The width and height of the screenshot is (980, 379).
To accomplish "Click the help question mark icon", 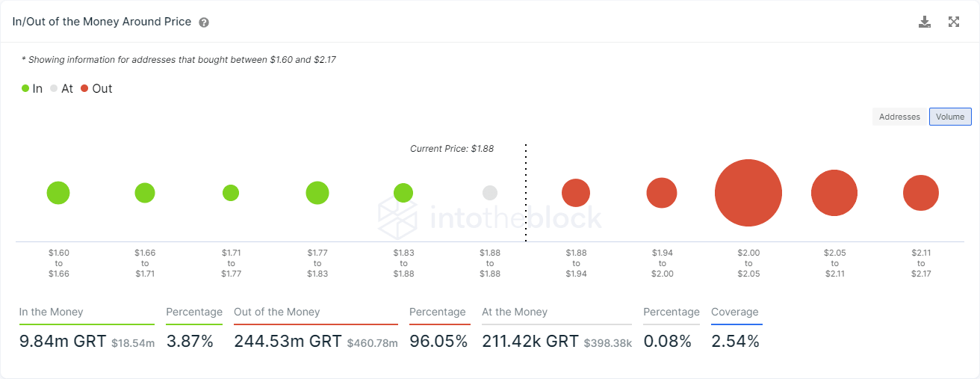I will [x=204, y=22].
